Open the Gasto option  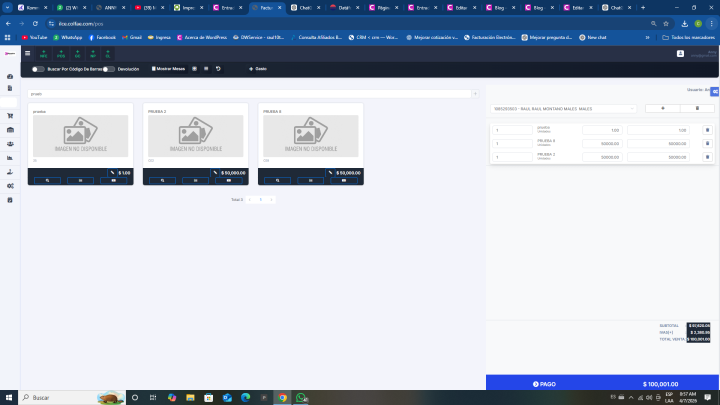click(258, 69)
